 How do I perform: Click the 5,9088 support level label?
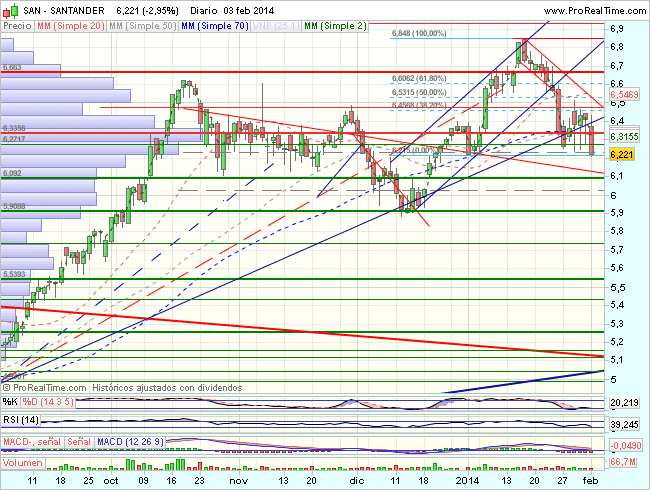coord(14,206)
